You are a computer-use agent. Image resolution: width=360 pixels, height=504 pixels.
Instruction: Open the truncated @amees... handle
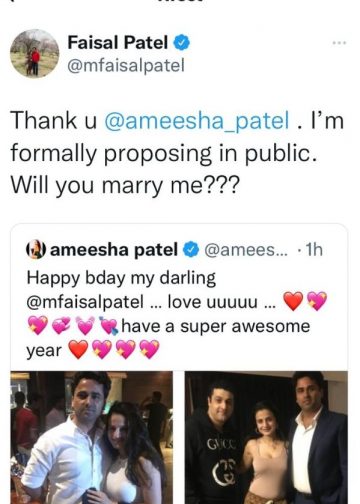point(245,250)
